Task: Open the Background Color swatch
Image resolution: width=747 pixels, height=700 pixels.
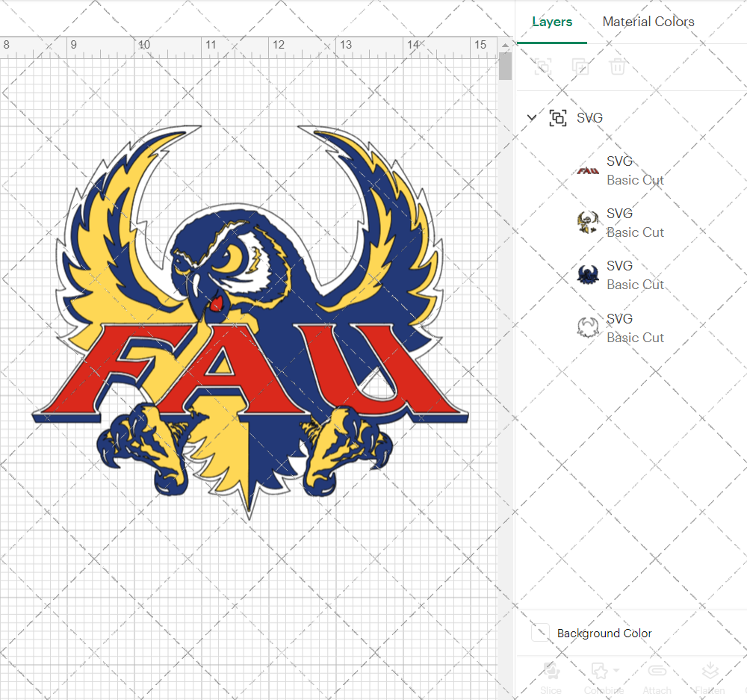Action: pos(540,632)
